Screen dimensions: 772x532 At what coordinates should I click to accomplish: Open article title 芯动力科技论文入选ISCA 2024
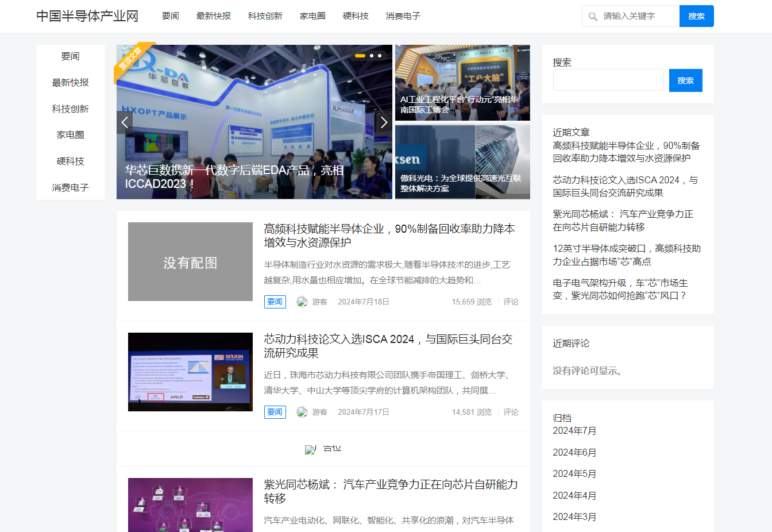(388, 346)
